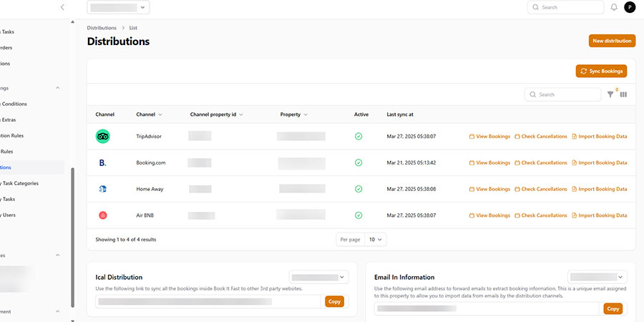Import Booking Data for TripAdvisor

pos(600,137)
